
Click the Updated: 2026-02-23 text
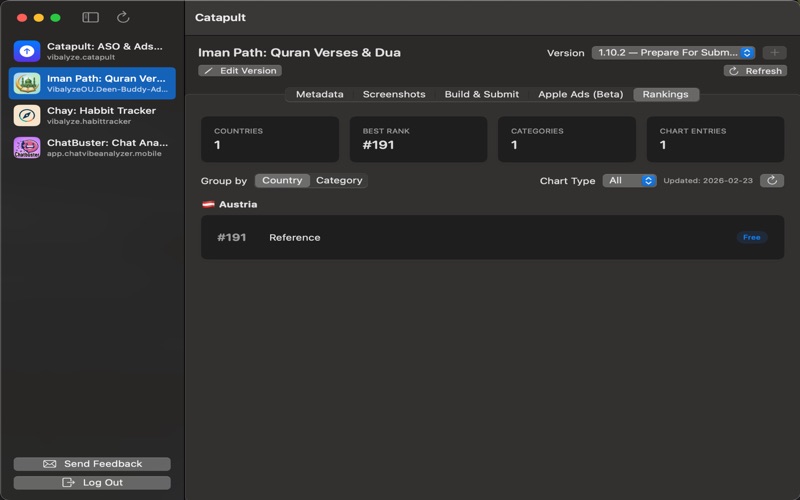[x=708, y=181]
